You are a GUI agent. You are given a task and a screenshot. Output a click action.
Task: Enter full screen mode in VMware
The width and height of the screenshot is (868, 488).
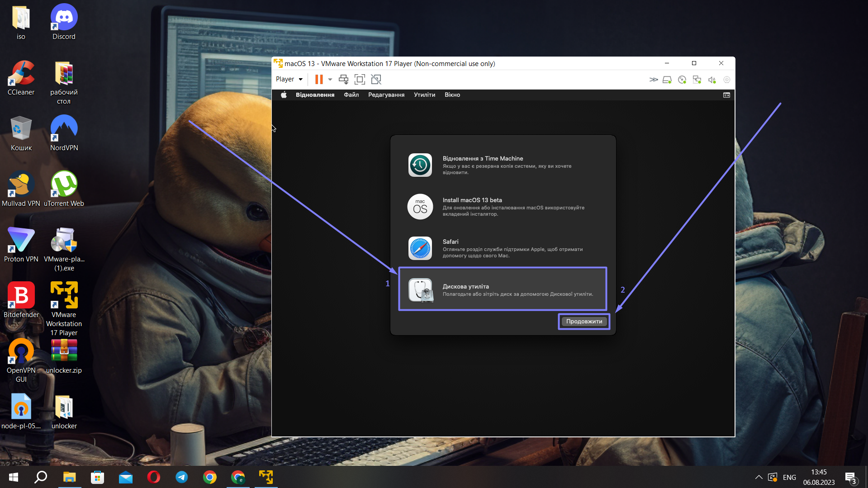click(x=360, y=80)
